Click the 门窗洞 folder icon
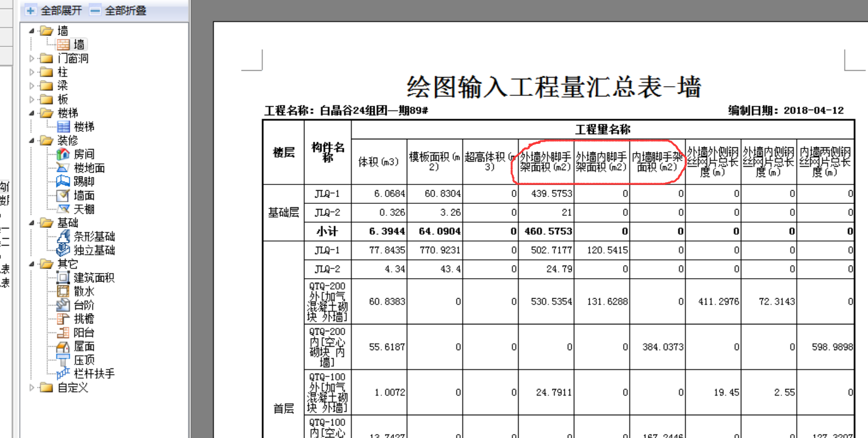868x438 pixels. click(x=46, y=58)
